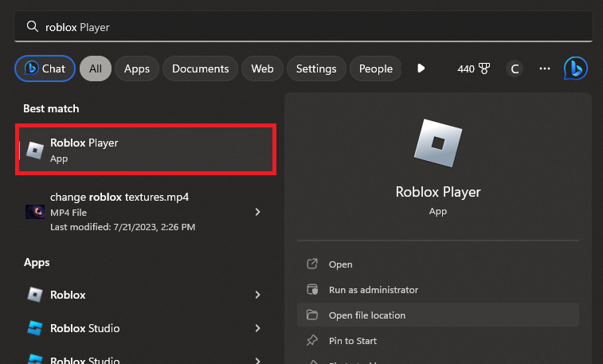
Task: Click the Pin to Start pin icon
Action: click(312, 340)
